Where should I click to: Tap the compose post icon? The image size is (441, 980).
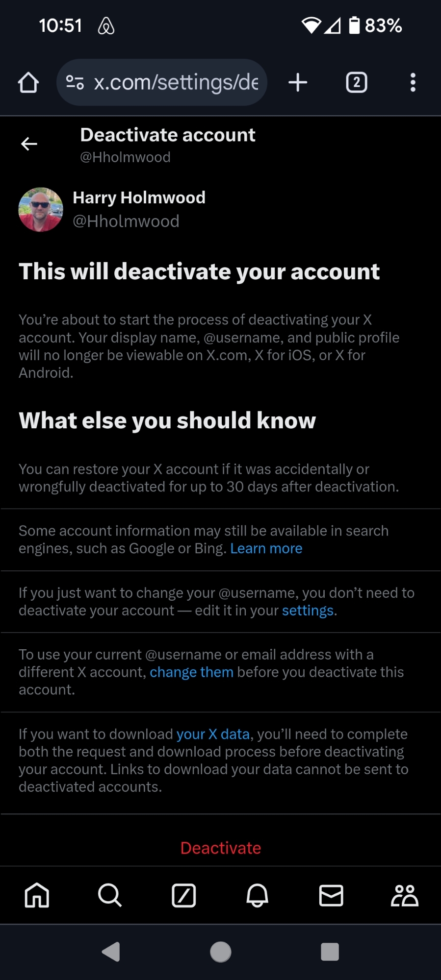click(x=184, y=895)
